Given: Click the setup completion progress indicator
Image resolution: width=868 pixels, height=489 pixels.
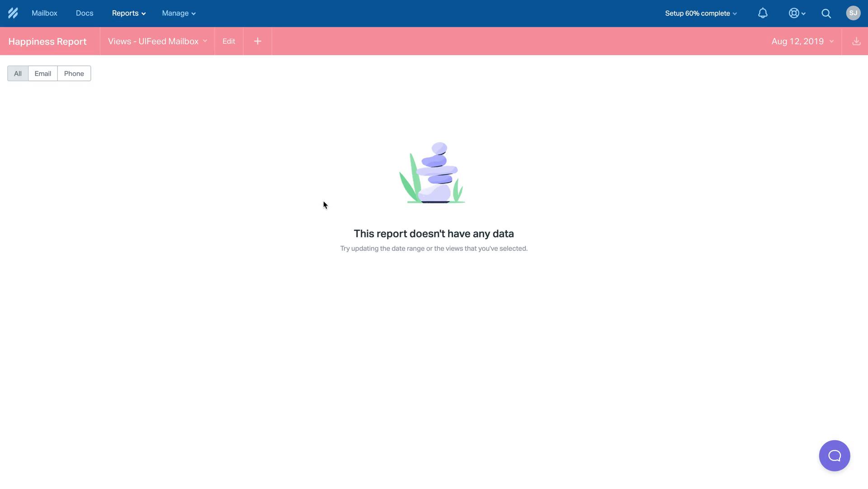Looking at the screenshot, I should [700, 13].
